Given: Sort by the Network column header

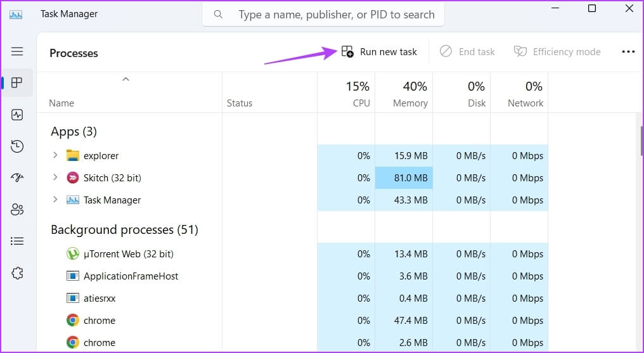Looking at the screenshot, I should click(x=519, y=93).
